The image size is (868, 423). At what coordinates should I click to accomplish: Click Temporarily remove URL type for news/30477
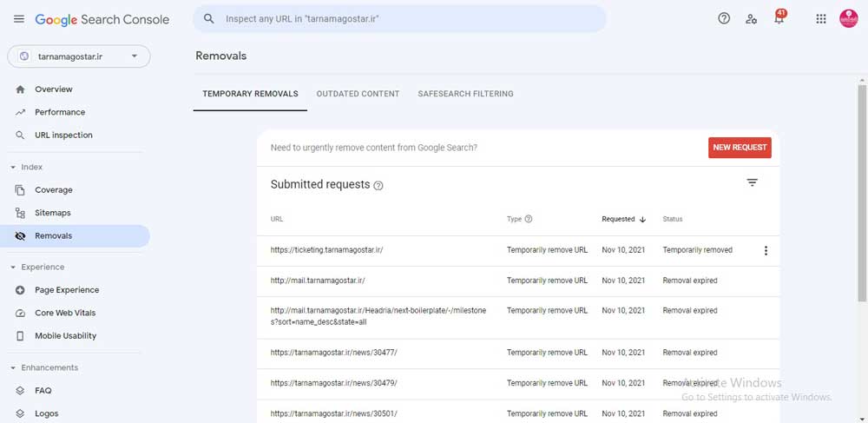[547, 353]
